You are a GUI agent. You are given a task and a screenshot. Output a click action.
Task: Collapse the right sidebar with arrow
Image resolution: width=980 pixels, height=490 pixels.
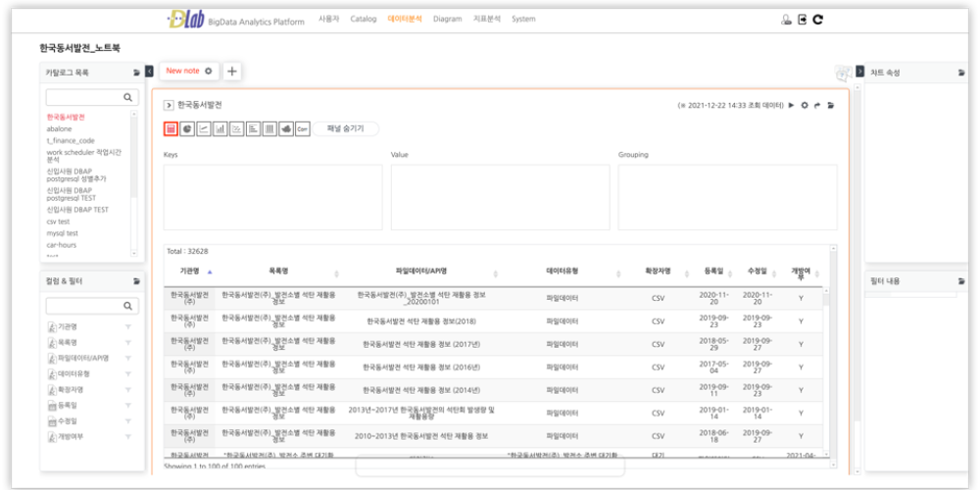click(x=860, y=72)
